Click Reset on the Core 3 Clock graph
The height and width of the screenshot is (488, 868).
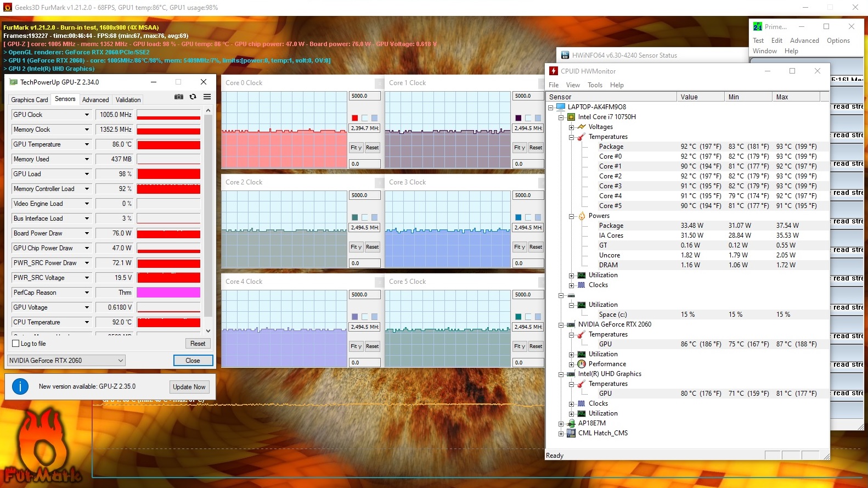pyautogui.click(x=536, y=247)
